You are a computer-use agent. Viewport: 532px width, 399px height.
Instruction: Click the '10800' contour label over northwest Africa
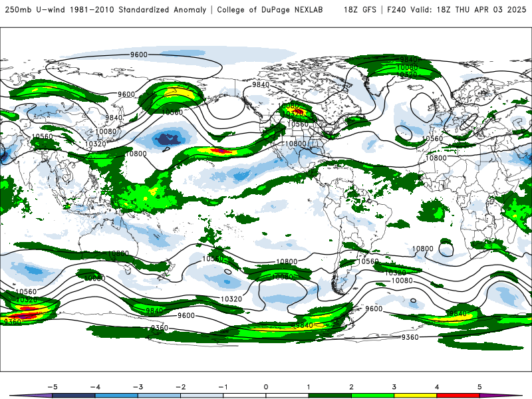click(x=436, y=158)
